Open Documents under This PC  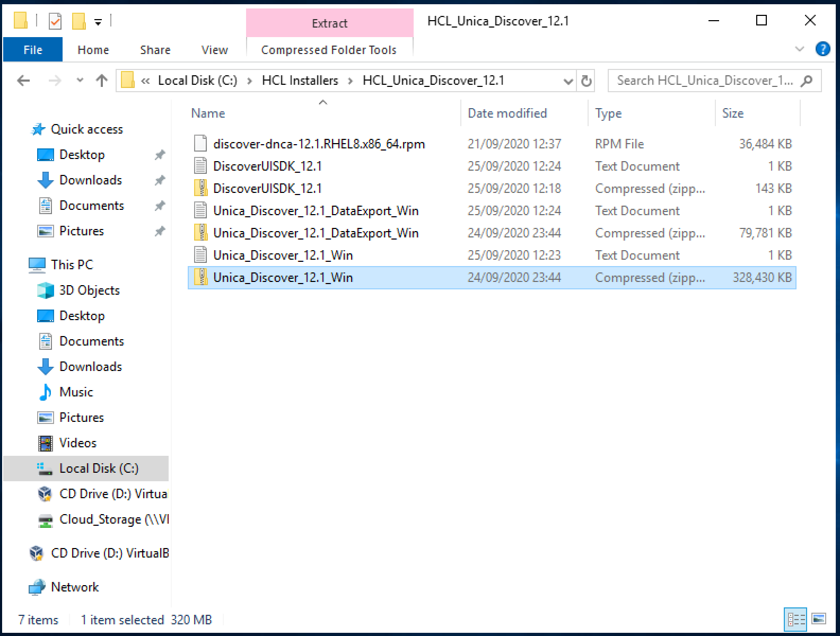tap(91, 341)
